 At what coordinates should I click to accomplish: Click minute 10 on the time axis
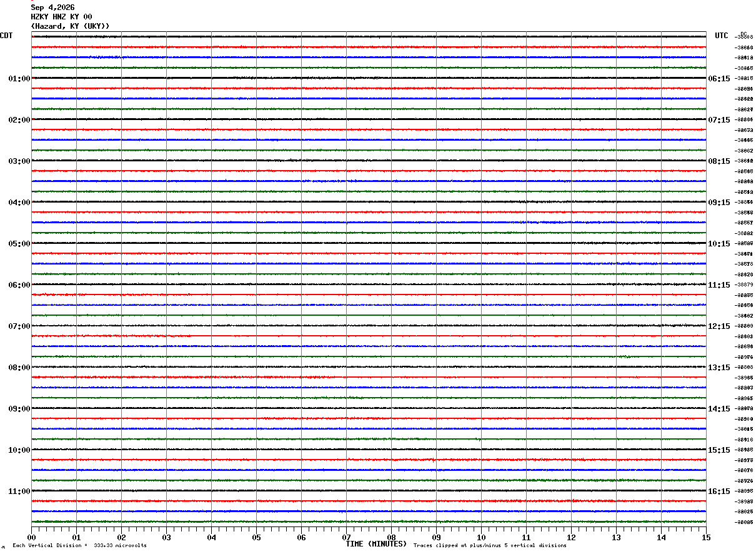481,538
